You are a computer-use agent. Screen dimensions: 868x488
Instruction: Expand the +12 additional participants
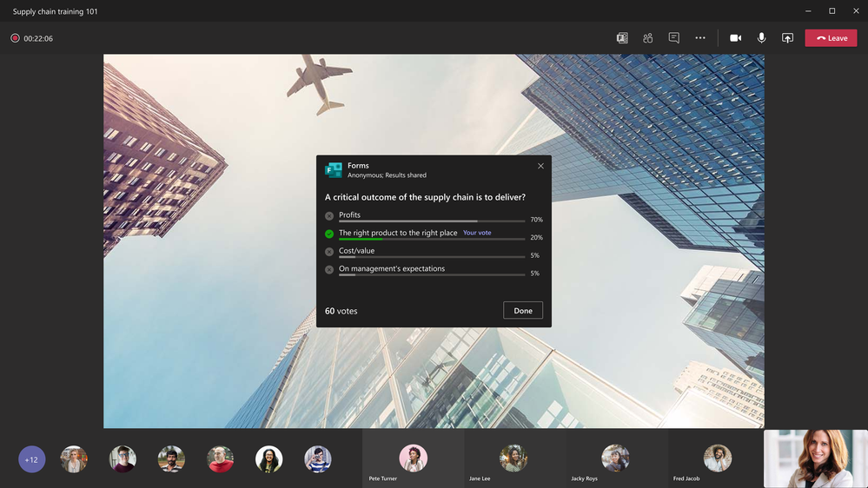31,459
